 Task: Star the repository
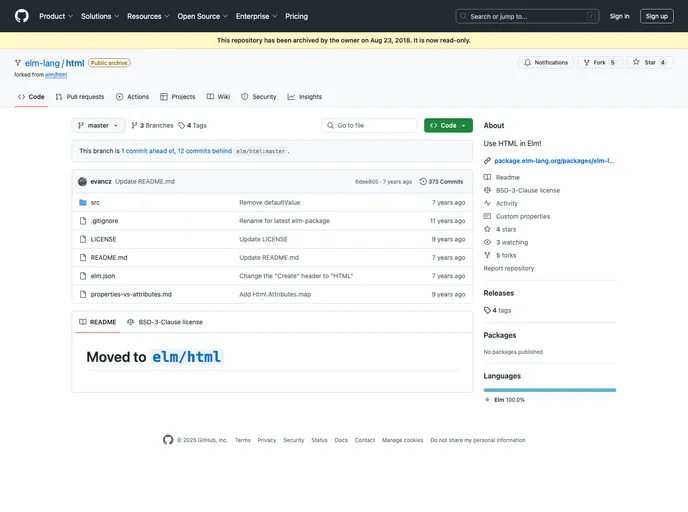click(x=649, y=63)
